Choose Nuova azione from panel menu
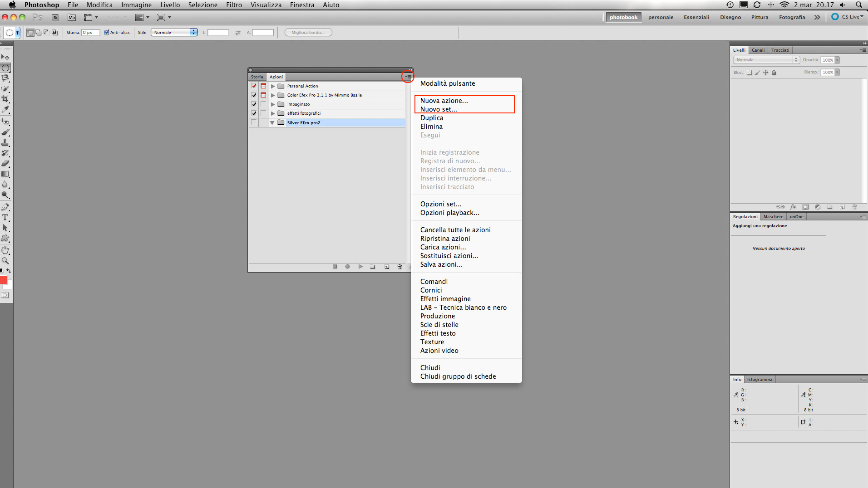Image resolution: width=868 pixels, height=488 pixels. click(444, 101)
